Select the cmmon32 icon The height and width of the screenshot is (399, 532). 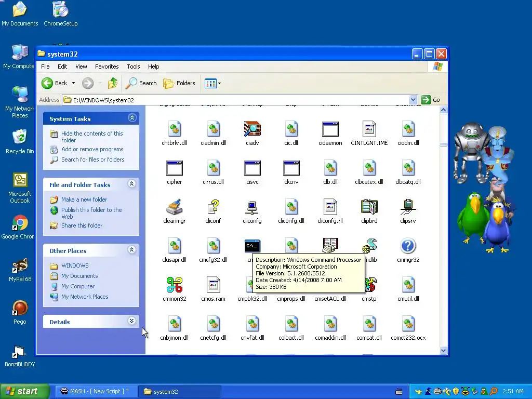[x=175, y=285]
